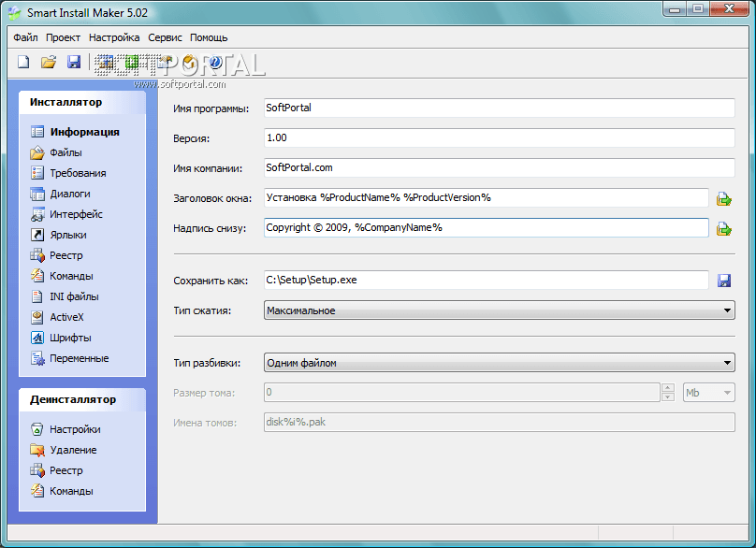Click the Имя компании field with SoftPortal.com

click(x=499, y=167)
